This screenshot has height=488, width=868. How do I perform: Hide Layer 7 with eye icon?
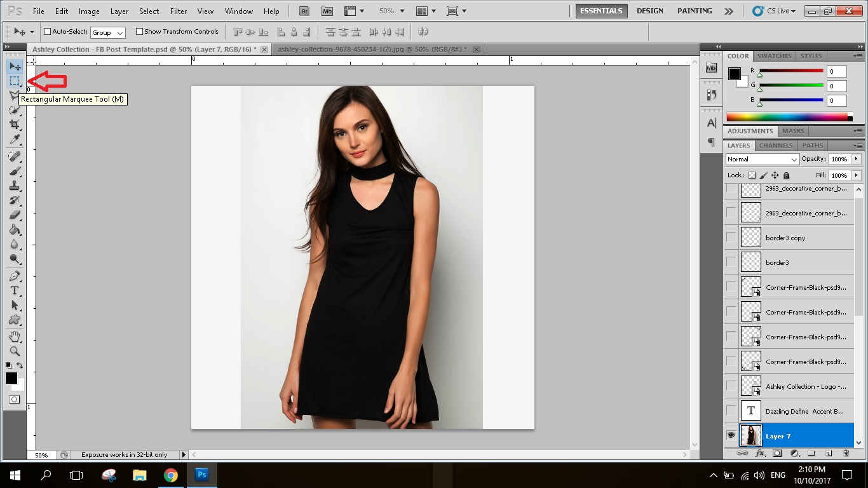(x=731, y=436)
